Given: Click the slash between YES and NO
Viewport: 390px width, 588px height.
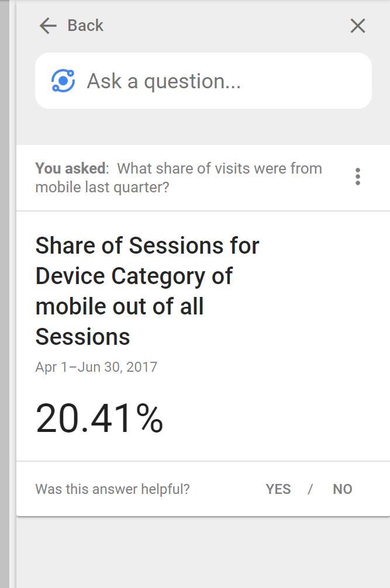Looking at the screenshot, I should click(310, 489).
